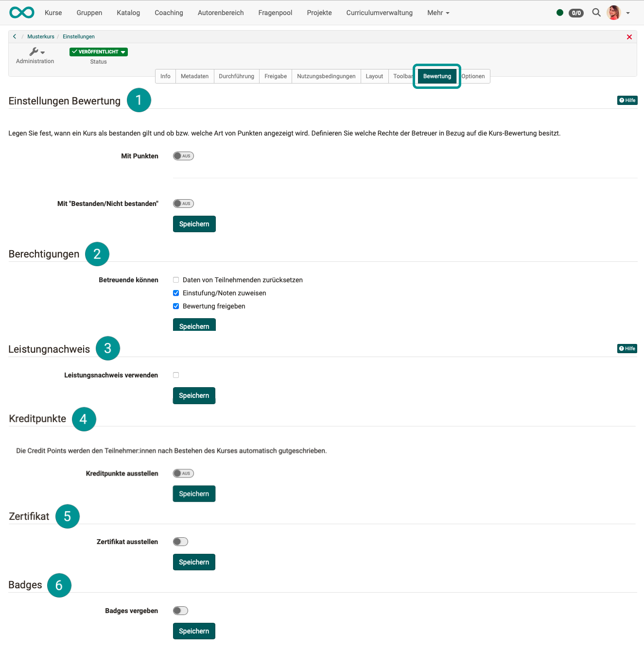Open the search magnifier
The height and width of the screenshot is (650, 644).
596,13
